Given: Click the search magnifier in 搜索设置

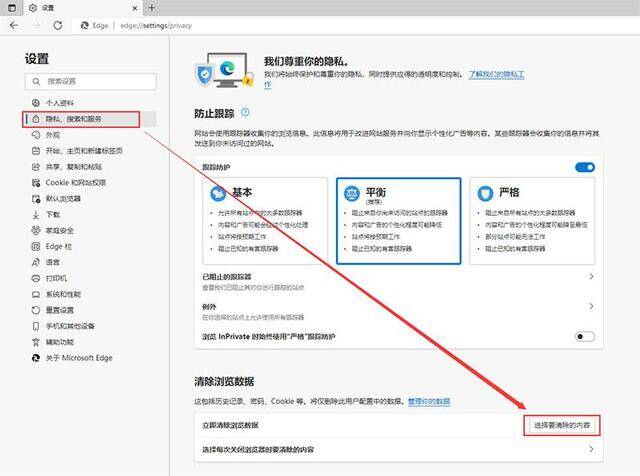Looking at the screenshot, I should [36, 81].
